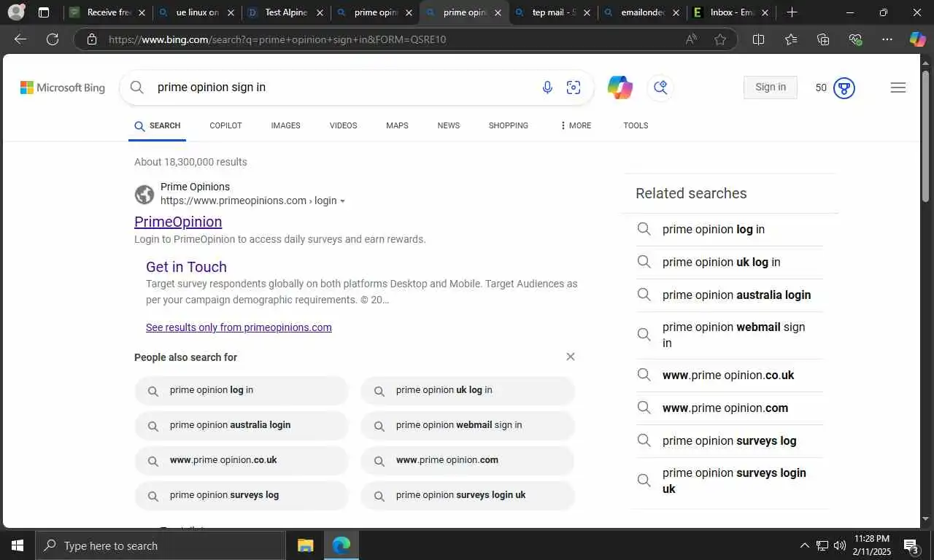
Task: Dismiss People also search for section
Action: [571, 357]
